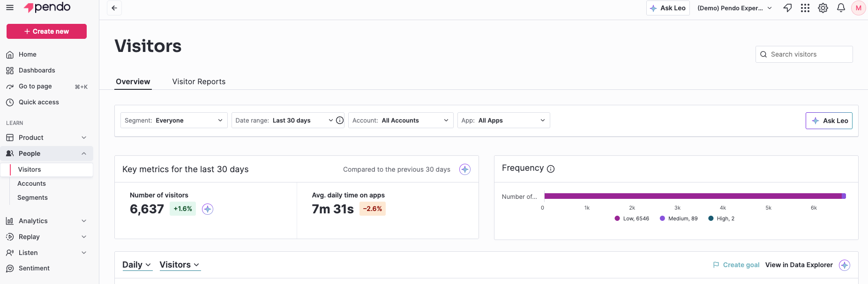Viewport: 868px width, 284px height.
Task: Open the user avatar M menu
Action: click(x=859, y=8)
